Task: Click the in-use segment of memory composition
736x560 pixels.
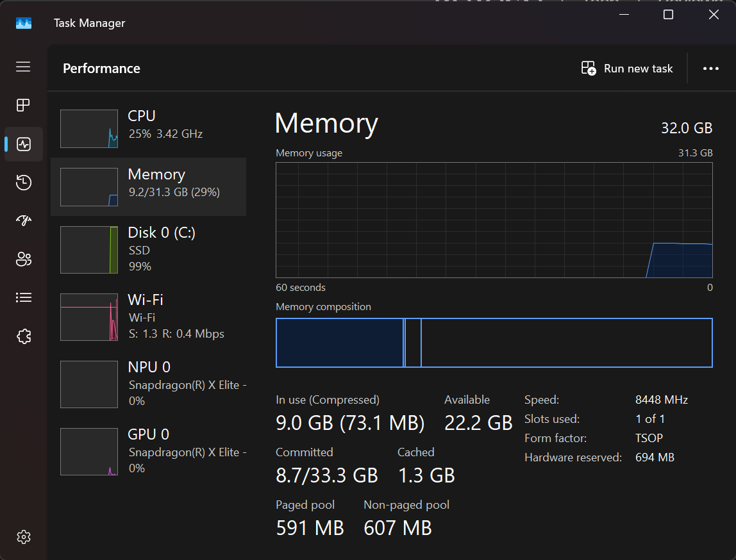Action: coord(340,343)
